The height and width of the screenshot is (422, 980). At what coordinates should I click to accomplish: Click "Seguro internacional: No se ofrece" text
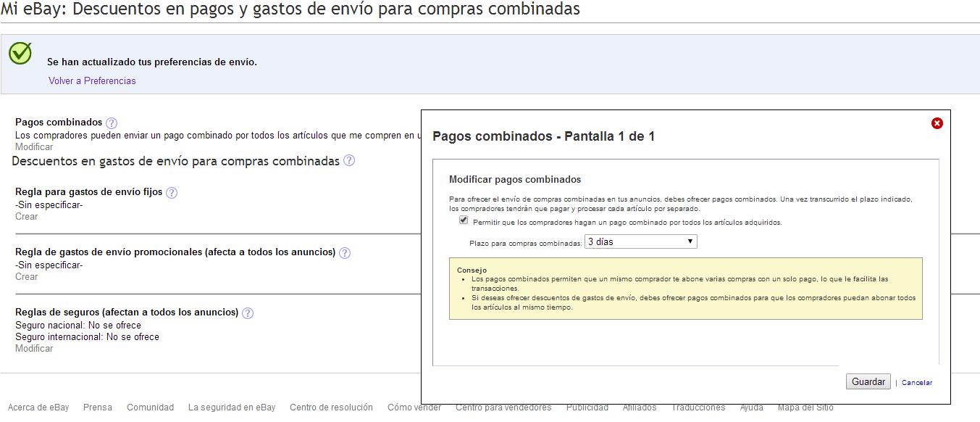click(x=87, y=337)
